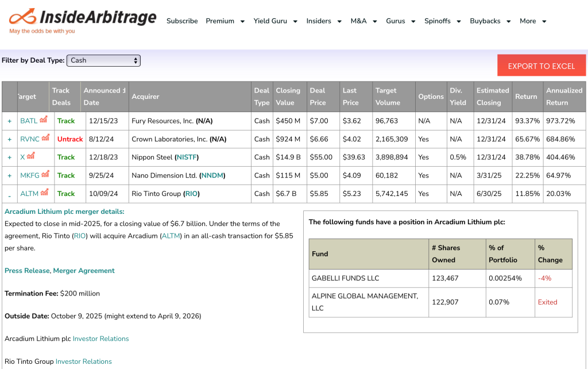Open Rio Tinto Group Investor Relations link
The height and width of the screenshot is (369, 588).
tap(84, 362)
